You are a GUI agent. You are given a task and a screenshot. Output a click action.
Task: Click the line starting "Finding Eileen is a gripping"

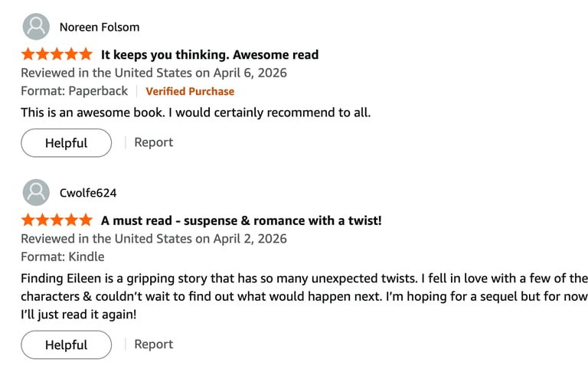coord(304,278)
